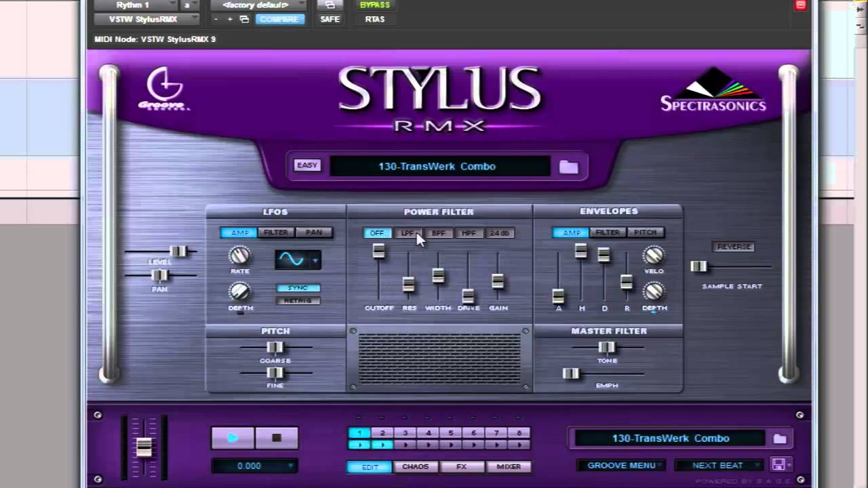
Task: Click the minus previous preset button
Action: (216, 19)
